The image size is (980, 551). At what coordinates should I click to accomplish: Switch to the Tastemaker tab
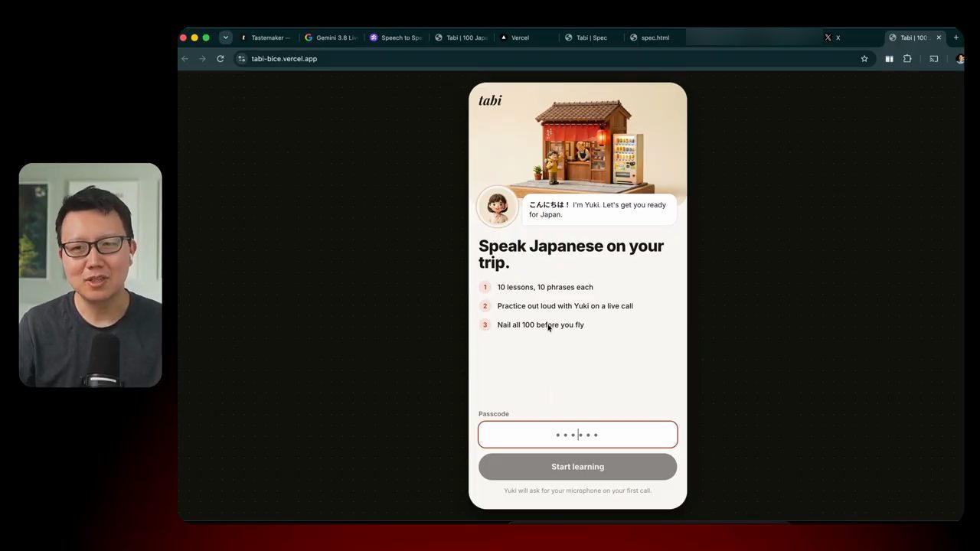coord(266,37)
